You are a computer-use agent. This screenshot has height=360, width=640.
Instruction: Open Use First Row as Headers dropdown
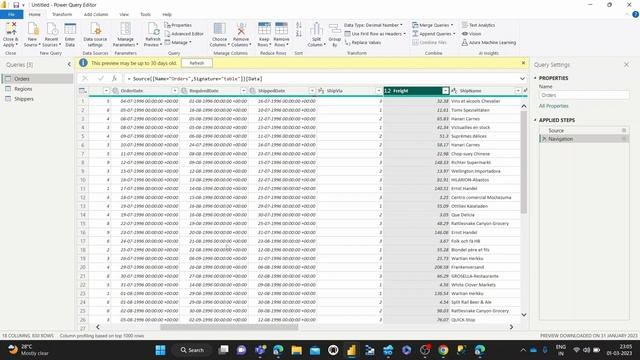pyautogui.click(x=375, y=34)
